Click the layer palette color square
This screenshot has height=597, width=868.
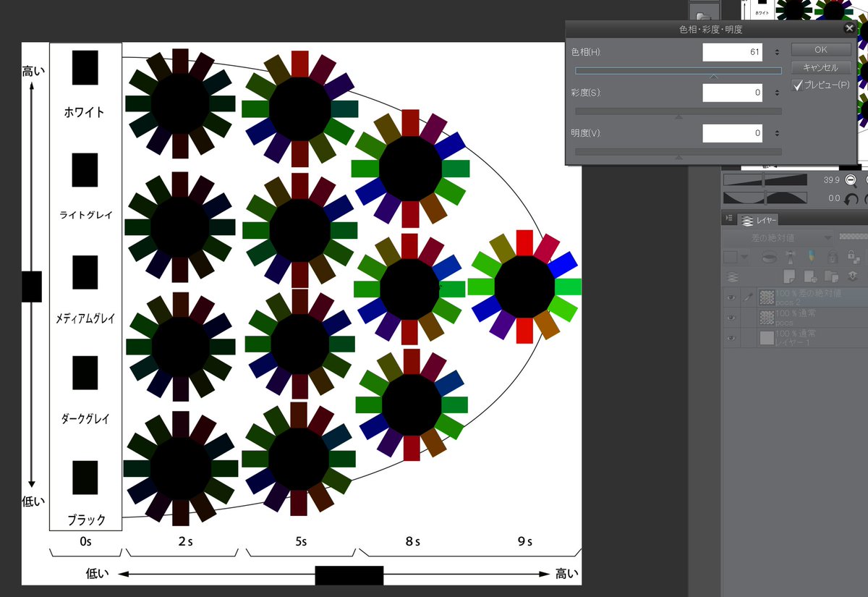coord(731,257)
